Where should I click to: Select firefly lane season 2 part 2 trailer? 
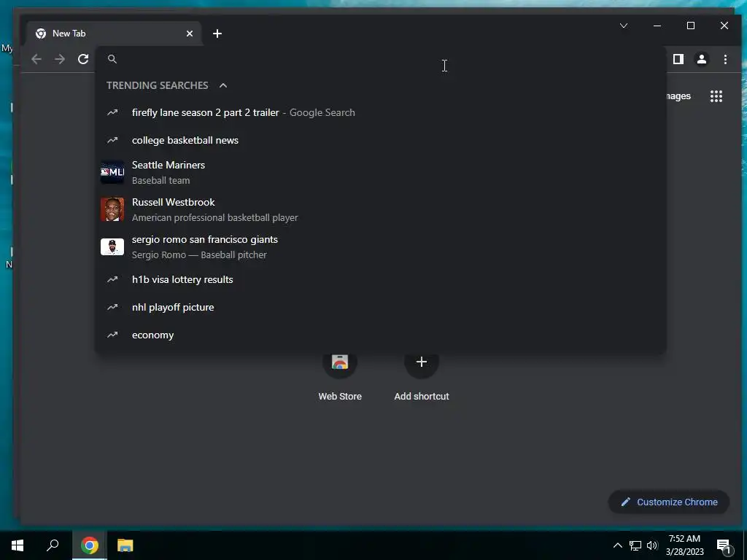[381, 113]
